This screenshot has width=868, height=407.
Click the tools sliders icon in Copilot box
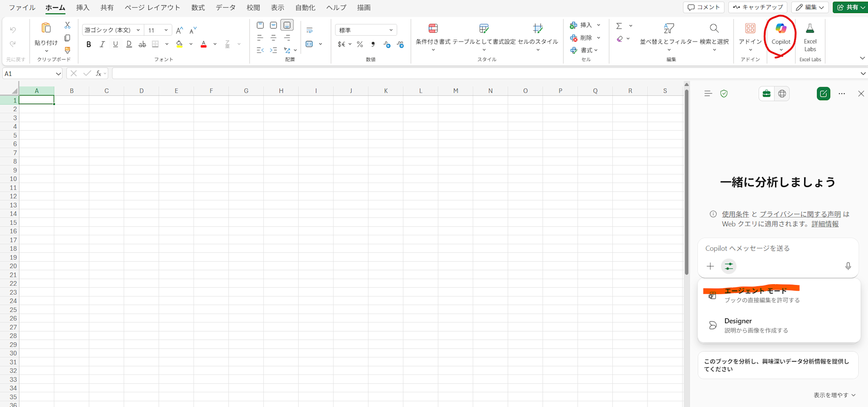pyautogui.click(x=729, y=266)
